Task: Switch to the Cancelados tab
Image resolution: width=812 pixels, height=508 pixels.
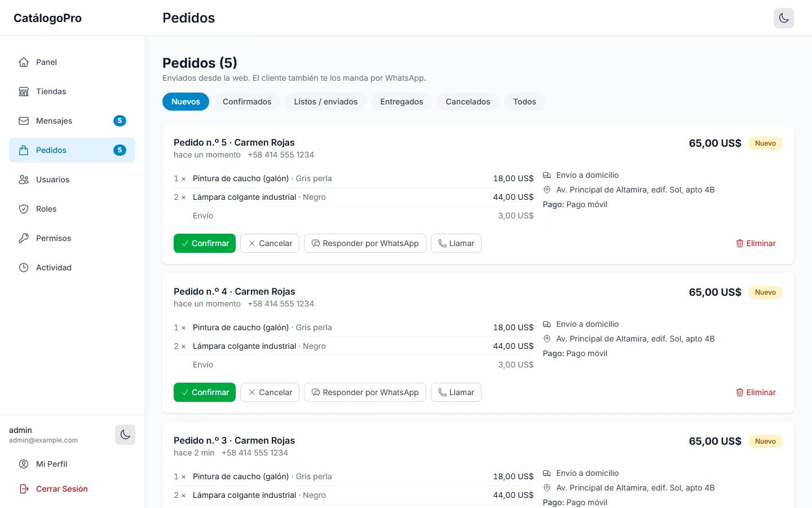Action: coord(468,102)
